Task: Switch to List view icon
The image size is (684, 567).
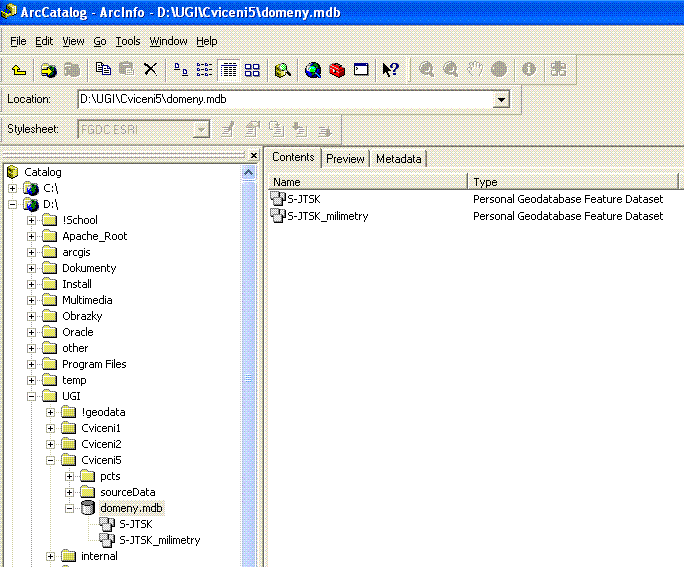Action: [x=204, y=69]
